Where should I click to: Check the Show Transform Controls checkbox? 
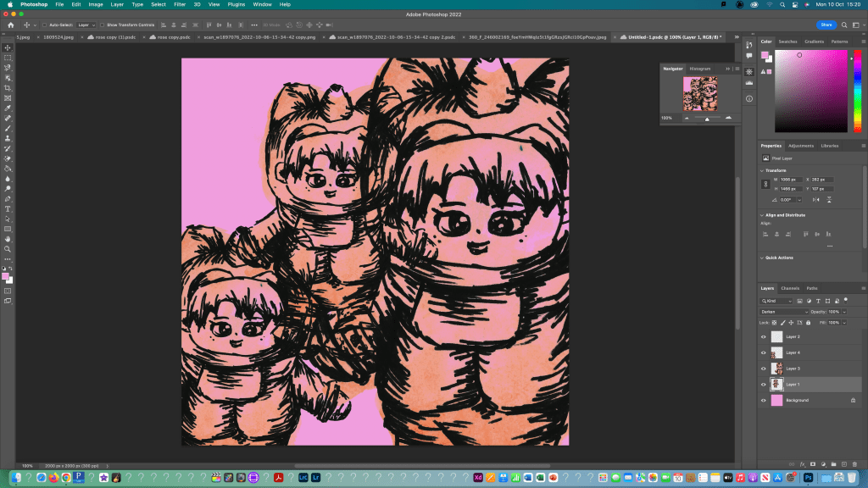coord(103,25)
